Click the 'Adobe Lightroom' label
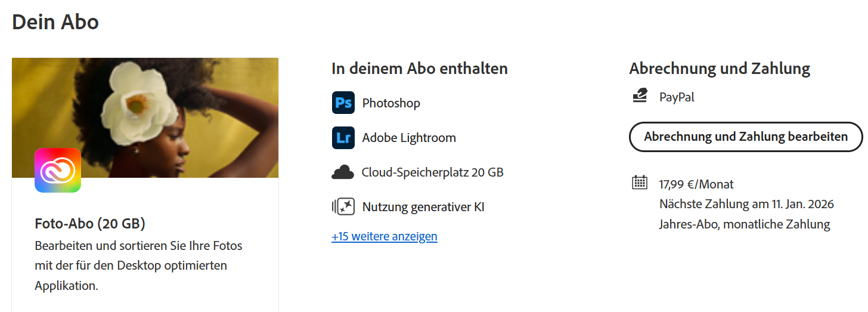Image resolution: width=868 pixels, height=312 pixels. tap(409, 138)
